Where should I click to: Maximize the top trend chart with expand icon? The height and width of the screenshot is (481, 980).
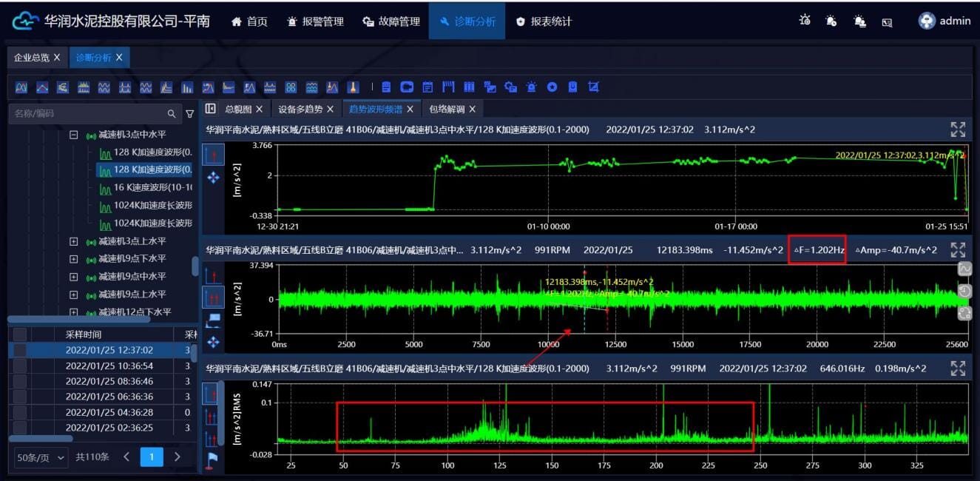tap(958, 130)
